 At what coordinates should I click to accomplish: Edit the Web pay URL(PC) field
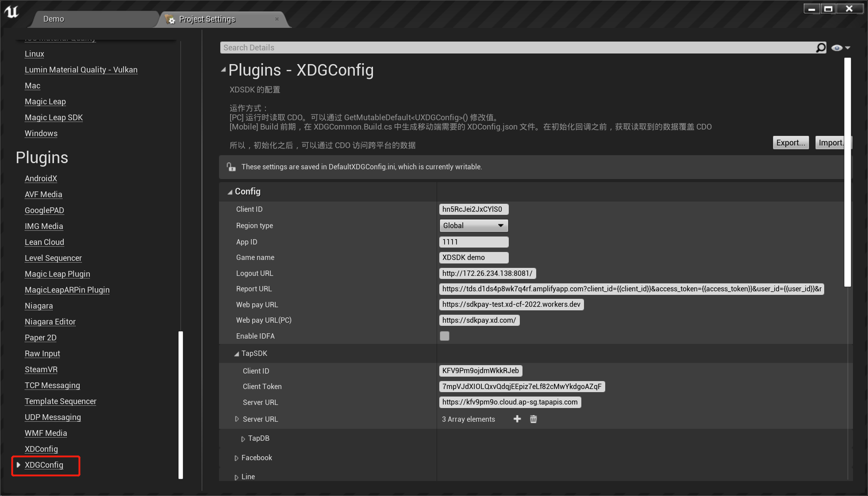(479, 320)
